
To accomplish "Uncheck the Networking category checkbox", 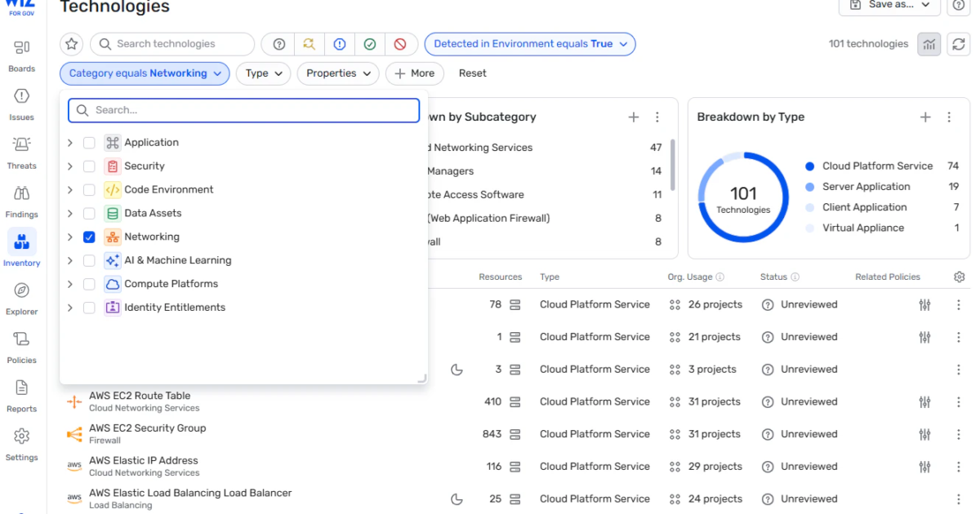I will pyautogui.click(x=89, y=237).
